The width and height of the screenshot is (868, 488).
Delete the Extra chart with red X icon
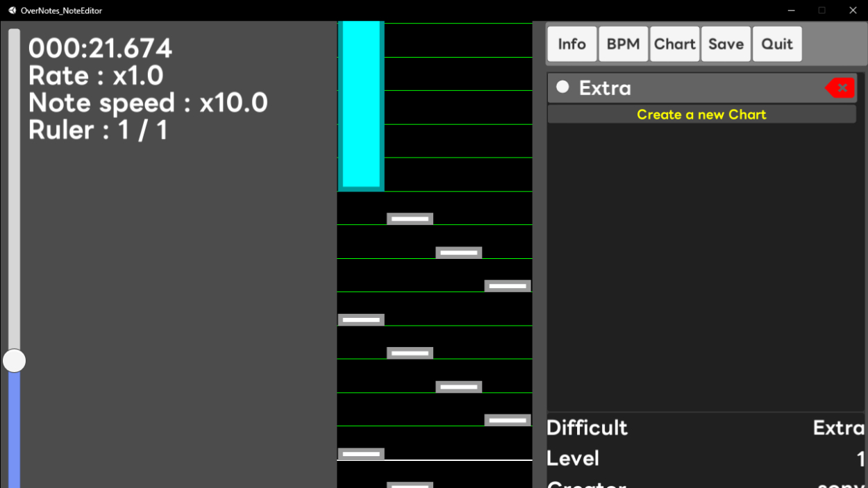coord(840,88)
